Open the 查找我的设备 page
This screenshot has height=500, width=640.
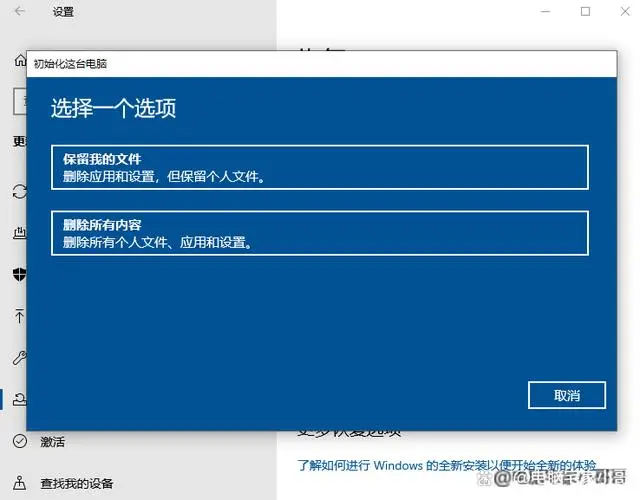click(77, 484)
